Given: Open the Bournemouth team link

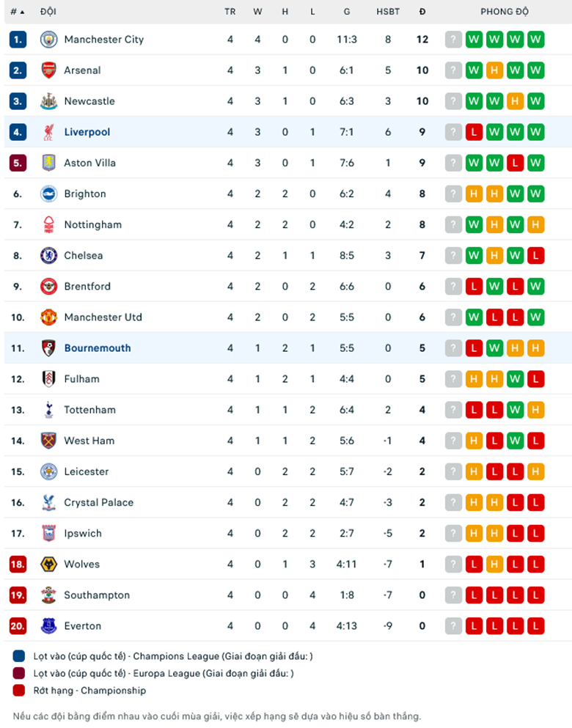Looking at the screenshot, I should click(x=98, y=348).
